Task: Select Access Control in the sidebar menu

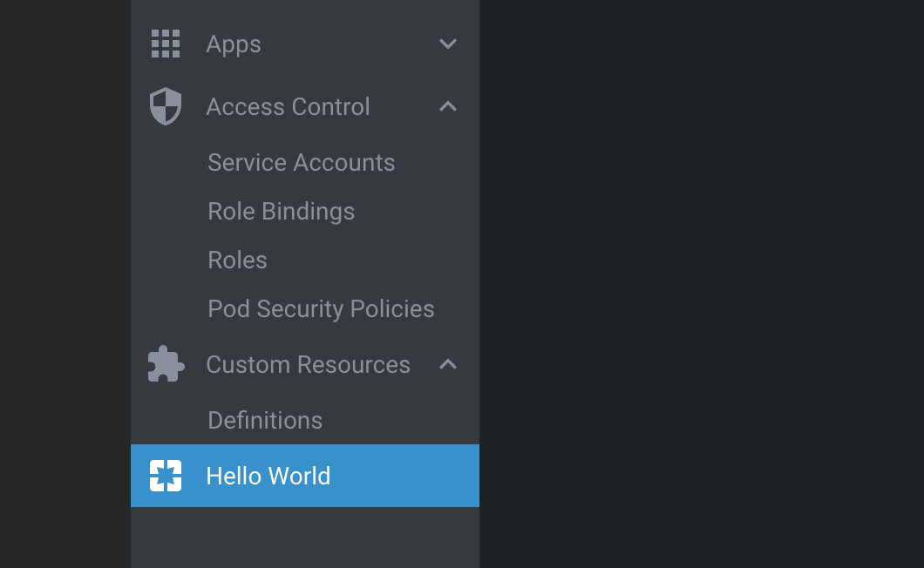Action: [288, 106]
